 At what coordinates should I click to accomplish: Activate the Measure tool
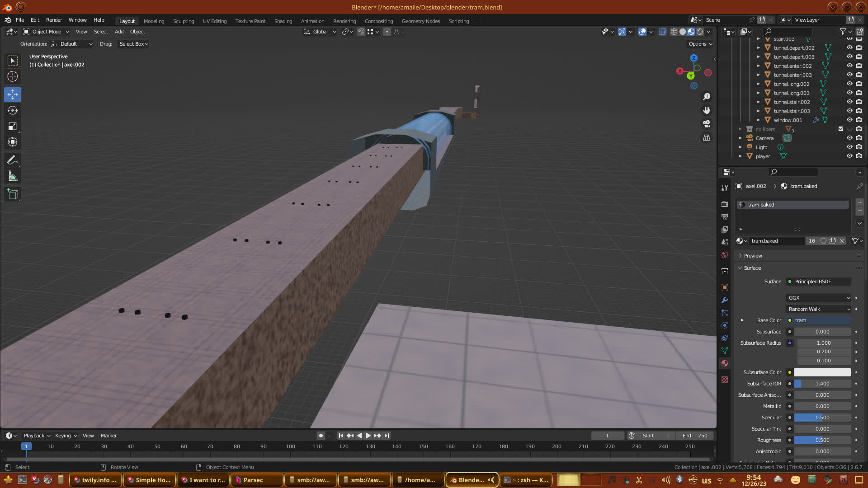point(13,177)
